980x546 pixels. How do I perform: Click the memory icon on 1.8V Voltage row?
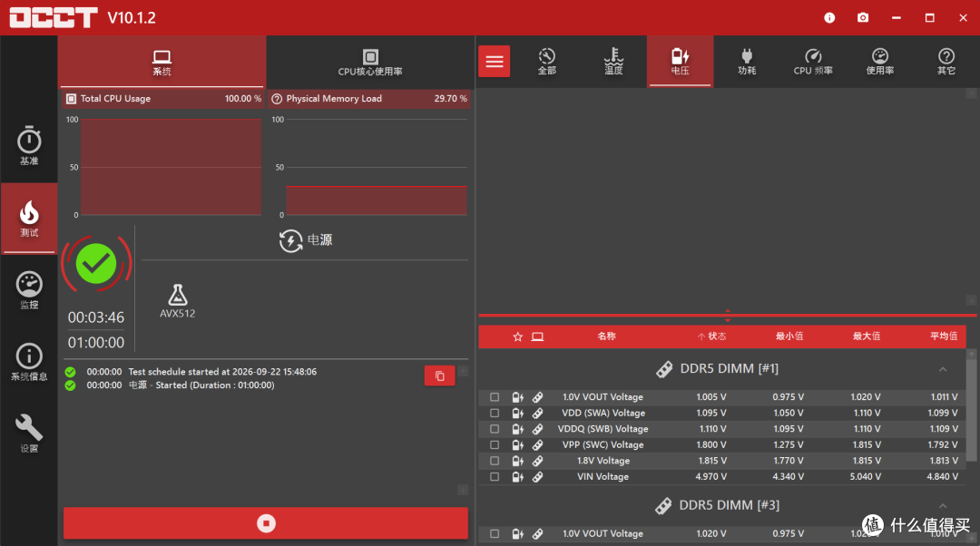(537, 461)
